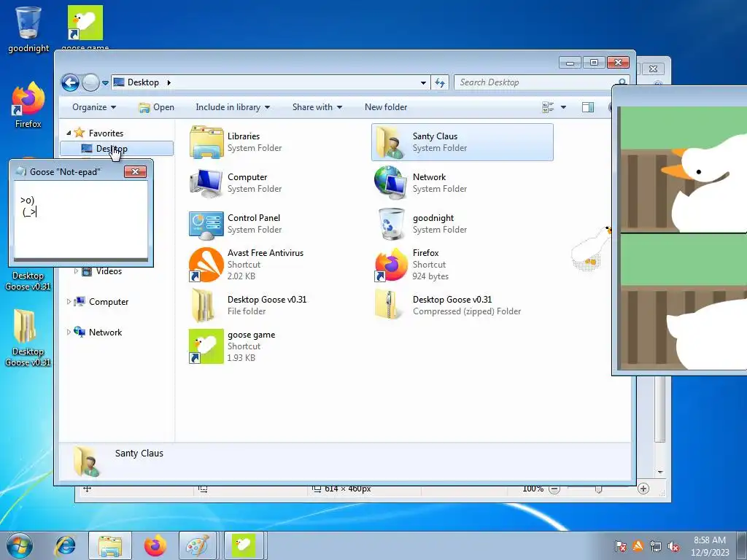
Task: Click the muted volume tray icon
Action: click(673, 546)
